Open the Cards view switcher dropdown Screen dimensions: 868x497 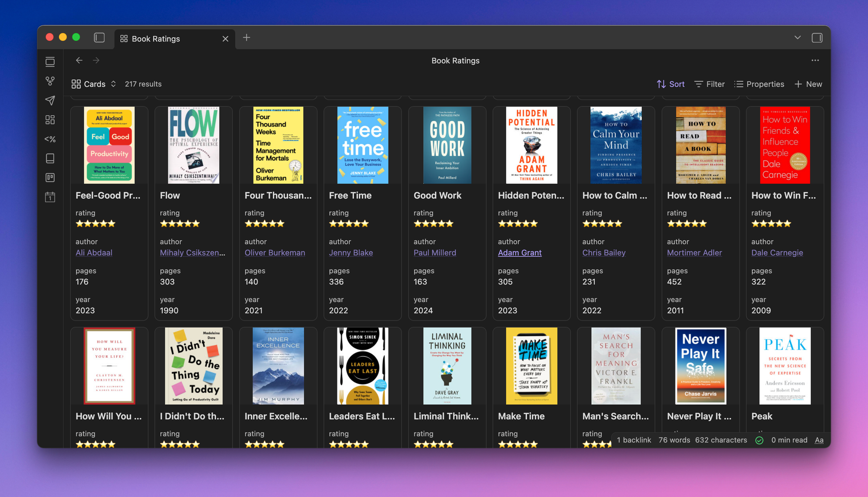tap(94, 84)
